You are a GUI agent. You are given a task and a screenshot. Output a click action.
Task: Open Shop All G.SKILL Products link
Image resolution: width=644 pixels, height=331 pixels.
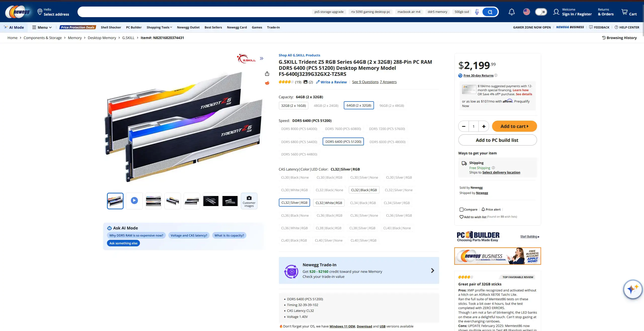299,55
